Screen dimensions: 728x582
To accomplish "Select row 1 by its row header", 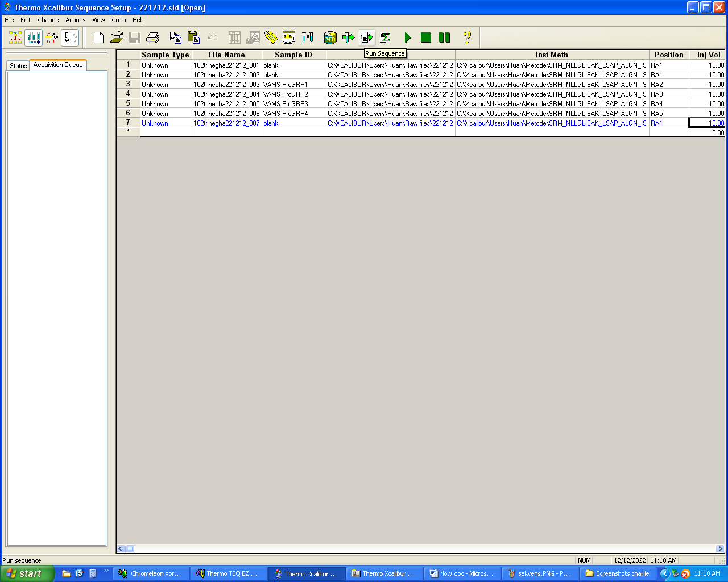I will click(x=128, y=65).
